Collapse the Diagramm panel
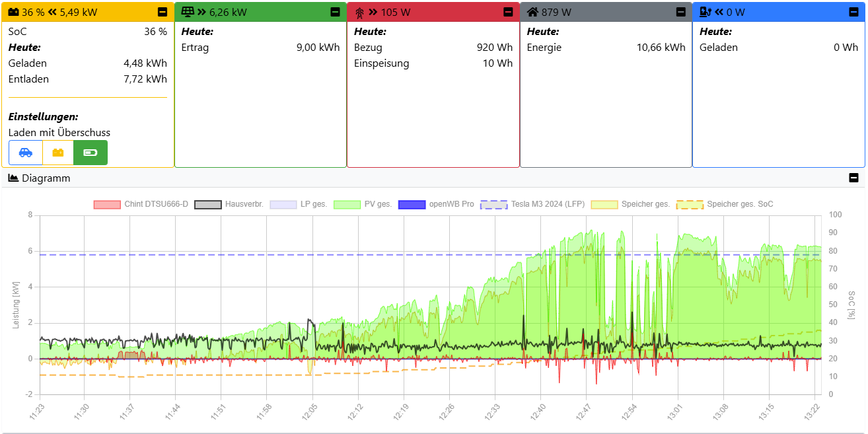868x434 pixels. [x=853, y=178]
